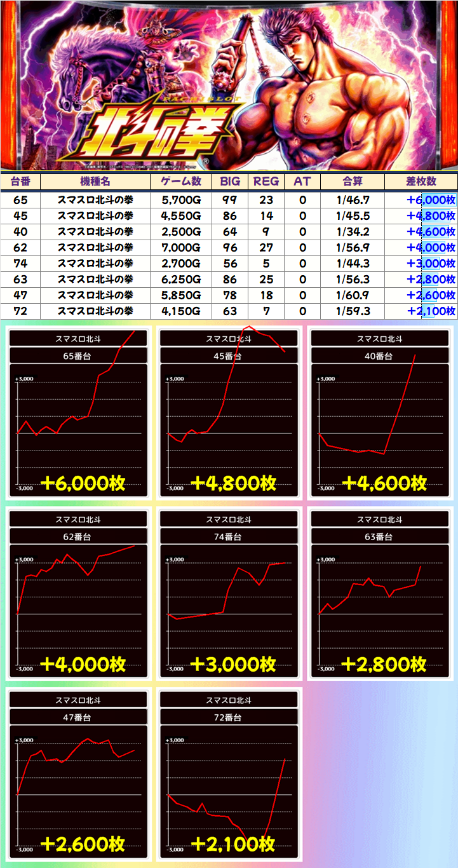The width and height of the screenshot is (458, 868).
Task: Select the +6,000枚 cell in the table
Action: (431, 200)
